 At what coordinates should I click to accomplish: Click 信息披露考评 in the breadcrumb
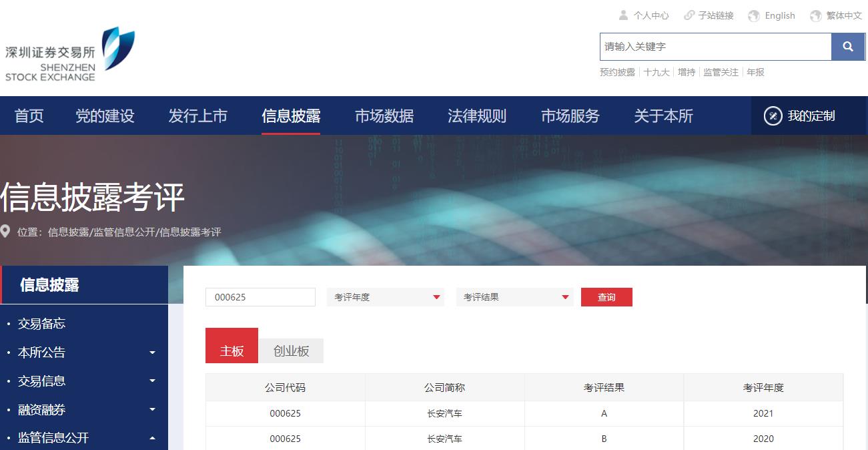(x=189, y=232)
